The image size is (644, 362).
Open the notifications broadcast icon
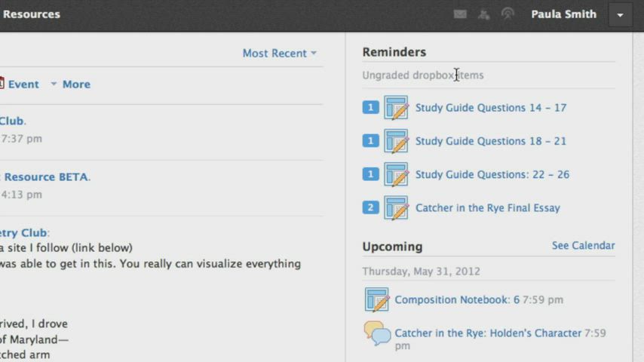pos(508,14)
